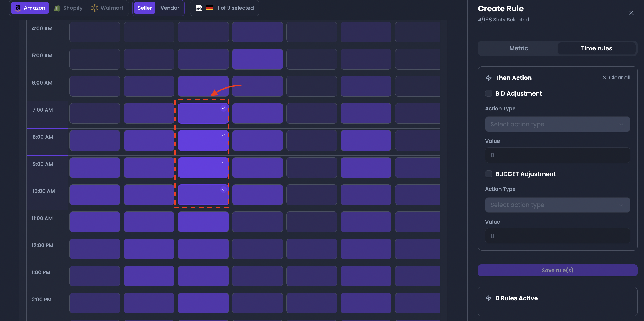This screenshot has height=321, width=644.
Task: Select the first day slot at 11:00 AM
Action: point(95,222)
